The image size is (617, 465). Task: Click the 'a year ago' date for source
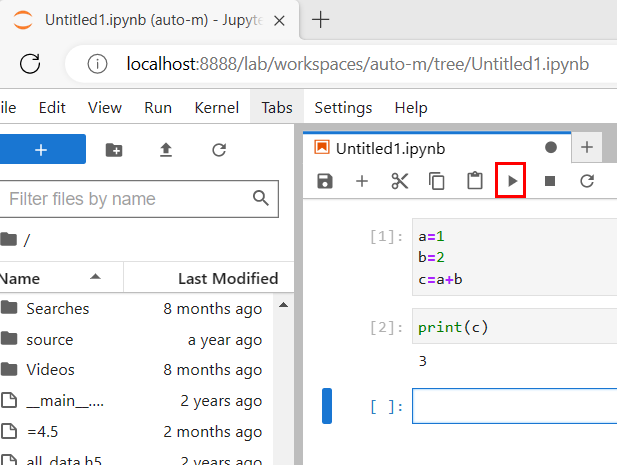[x=225, y=340]
